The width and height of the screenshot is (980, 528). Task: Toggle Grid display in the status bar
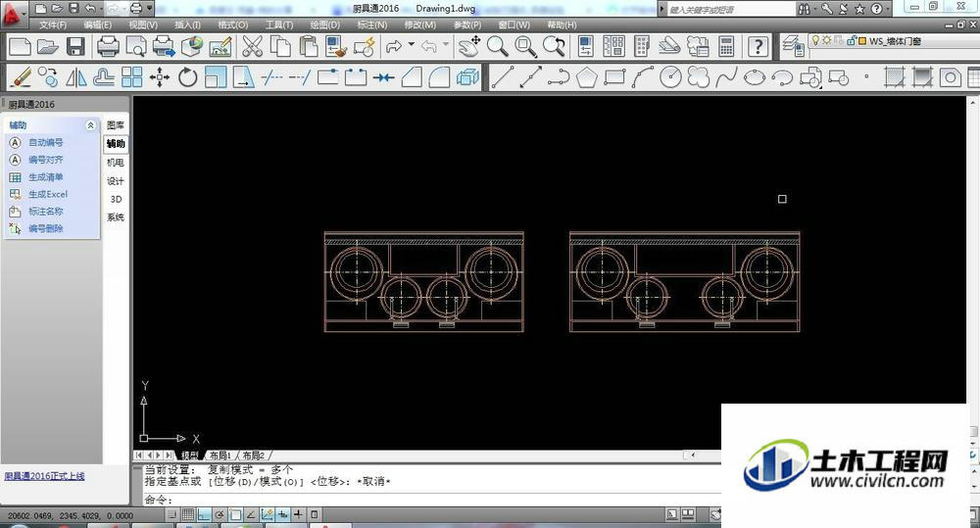click(x=187, y=515)
